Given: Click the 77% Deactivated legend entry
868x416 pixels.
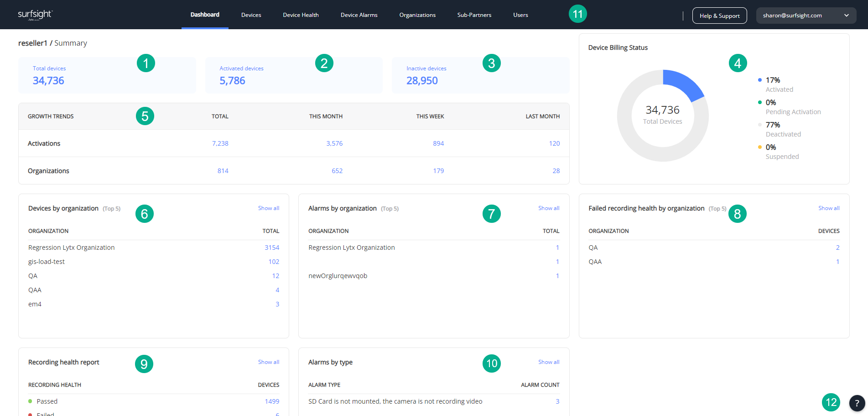Looking at the screenshot, I should [779, 129].
